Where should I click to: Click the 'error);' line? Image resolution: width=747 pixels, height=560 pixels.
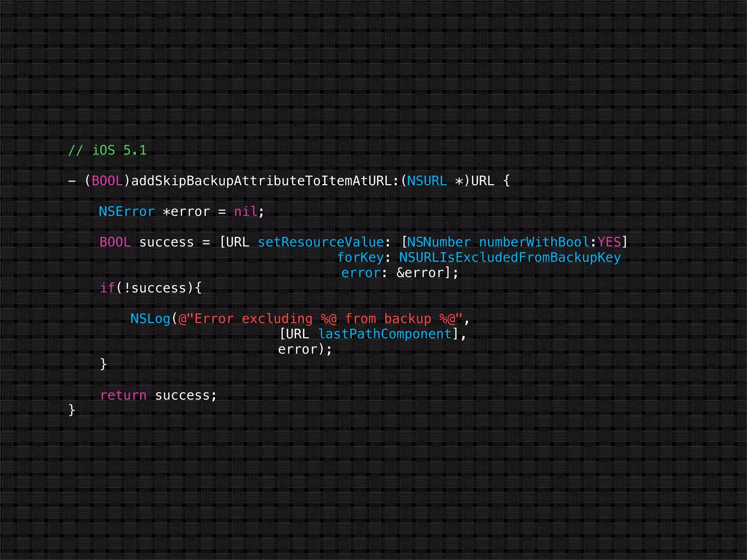(305, 349)
